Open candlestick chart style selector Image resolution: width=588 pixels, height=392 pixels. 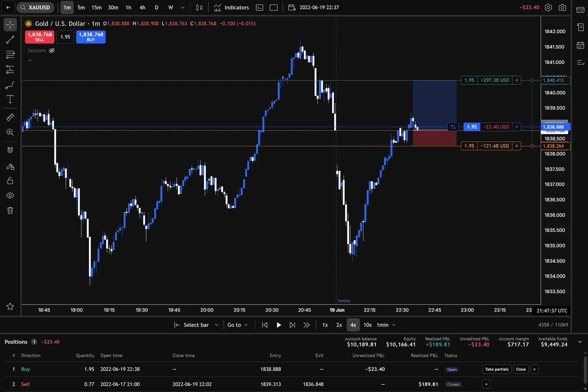point(199,7)
